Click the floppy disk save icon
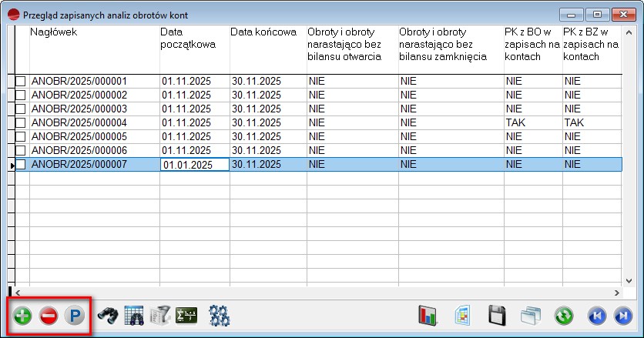Image resolution: width=644 pixels, height=338 pixels. pyautogui.click(x=498, y=316)
